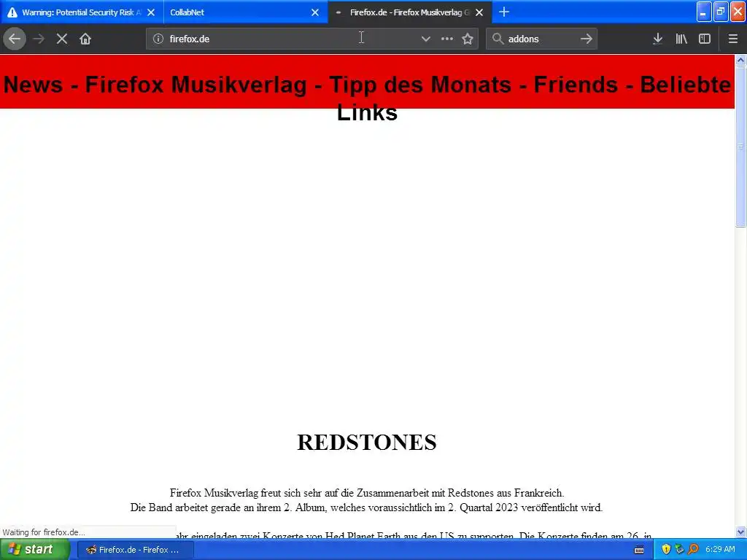Click 'Waiting for firefox.de...' status text
This screenshot has width=747, height=560.
click(x=44, y=532)
